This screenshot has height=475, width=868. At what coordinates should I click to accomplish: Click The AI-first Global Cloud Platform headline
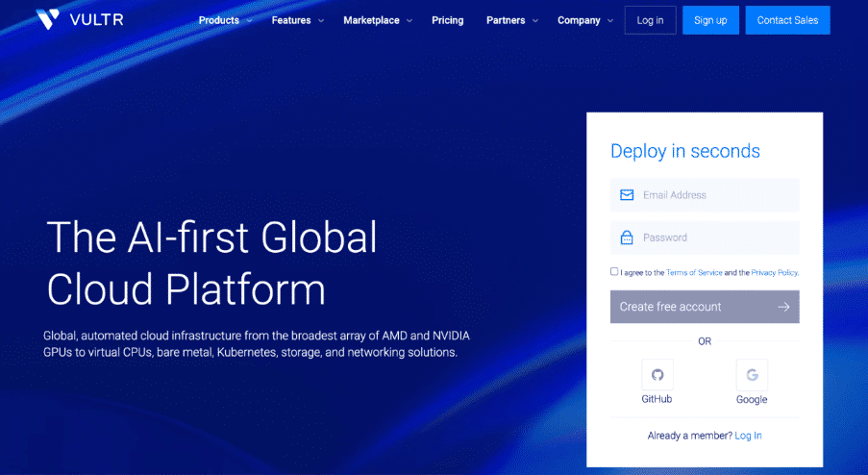212,262
